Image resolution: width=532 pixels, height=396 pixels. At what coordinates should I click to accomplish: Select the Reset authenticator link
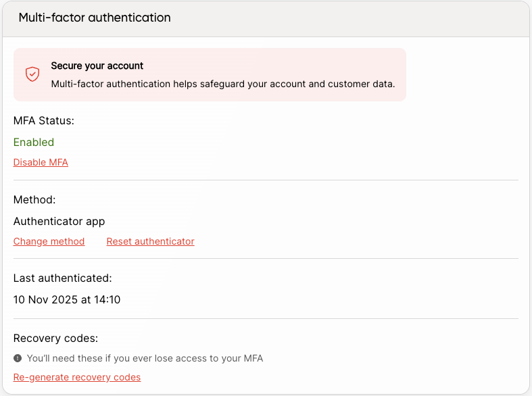coord(150,241)
